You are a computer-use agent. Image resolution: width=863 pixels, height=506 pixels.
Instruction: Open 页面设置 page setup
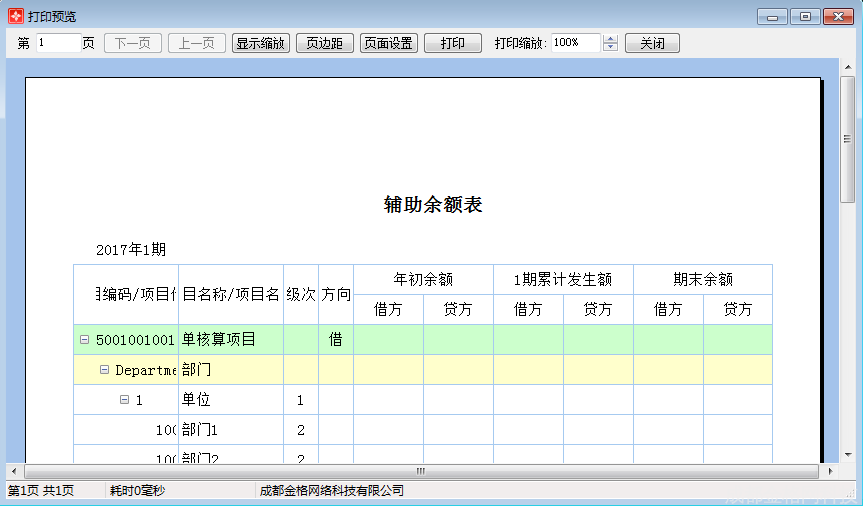pyautogui.click(x=388, y=43)
